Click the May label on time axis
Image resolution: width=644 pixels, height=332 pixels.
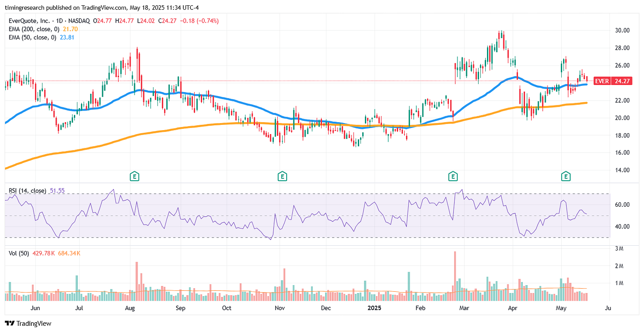click(x=561, y=307)
